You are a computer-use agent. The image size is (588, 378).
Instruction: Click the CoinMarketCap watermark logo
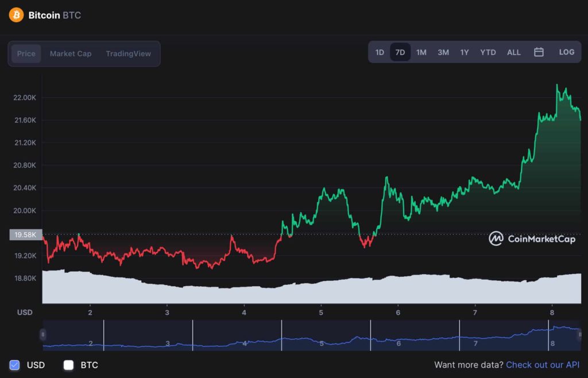tap(496, 240)
